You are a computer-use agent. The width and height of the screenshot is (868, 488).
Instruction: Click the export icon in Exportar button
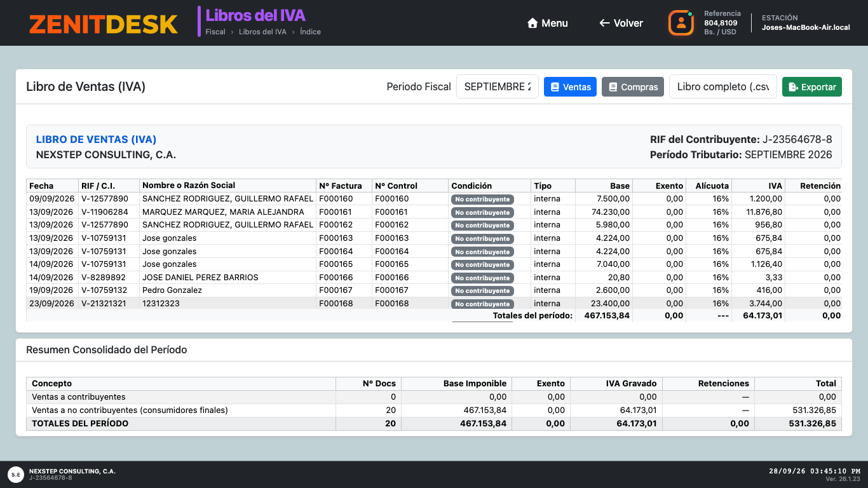coord(793,87)
